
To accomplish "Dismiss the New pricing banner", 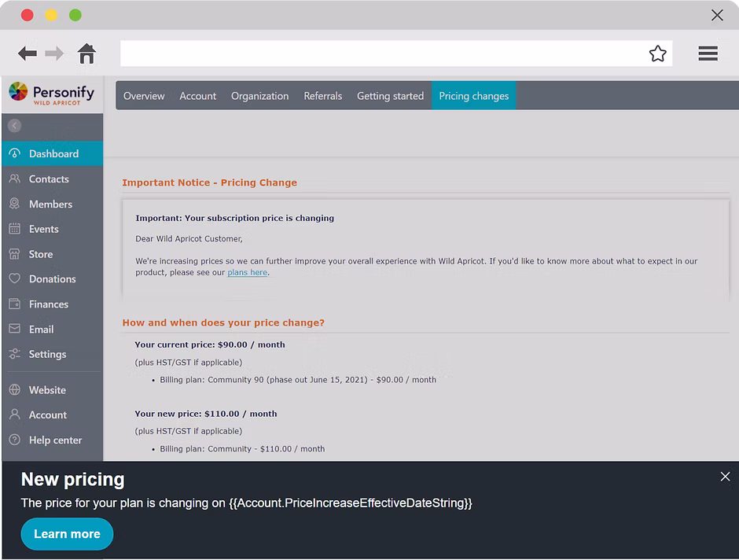I will coord(725,477).
